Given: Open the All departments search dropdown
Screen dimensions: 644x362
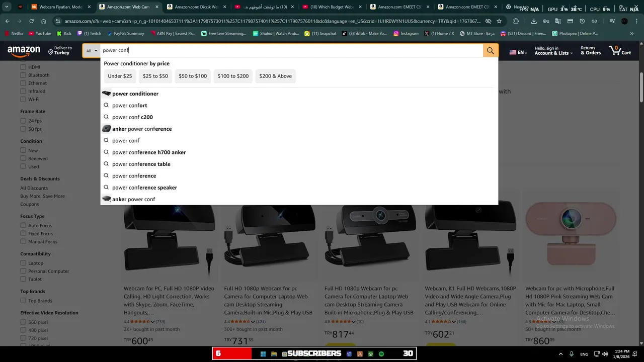Looking at the screenshot, I should point(92,50).
